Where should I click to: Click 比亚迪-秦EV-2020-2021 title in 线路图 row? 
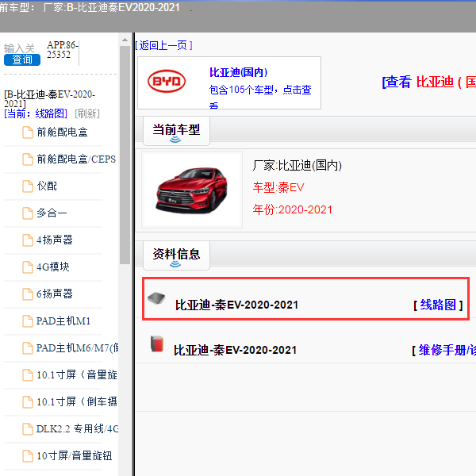[x=236, y=305]
